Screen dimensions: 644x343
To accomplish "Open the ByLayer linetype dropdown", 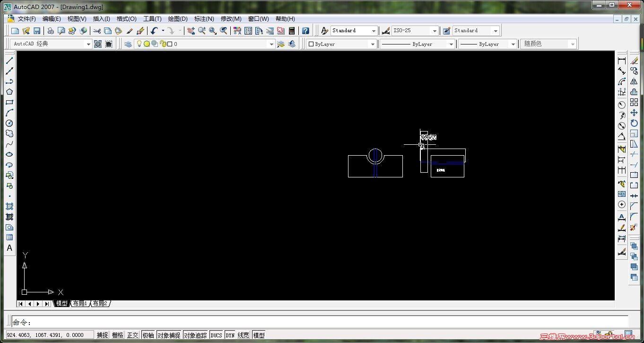I will click(451, 44).
